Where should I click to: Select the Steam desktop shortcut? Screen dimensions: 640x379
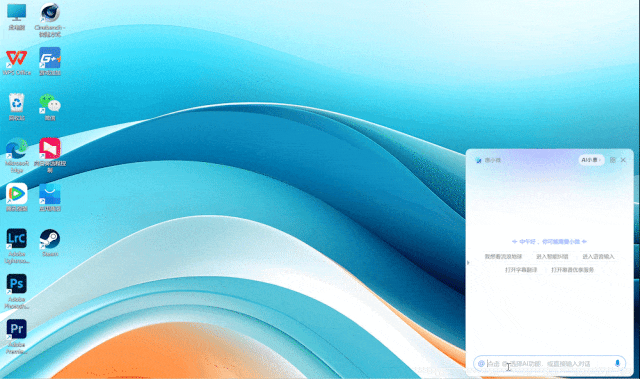tap(50, 239)
